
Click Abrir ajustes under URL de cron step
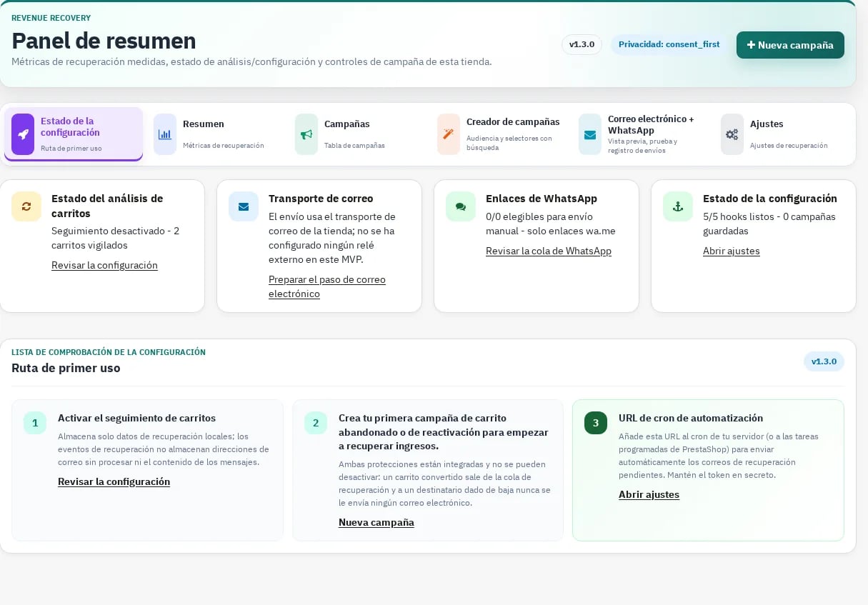[649, 494]
